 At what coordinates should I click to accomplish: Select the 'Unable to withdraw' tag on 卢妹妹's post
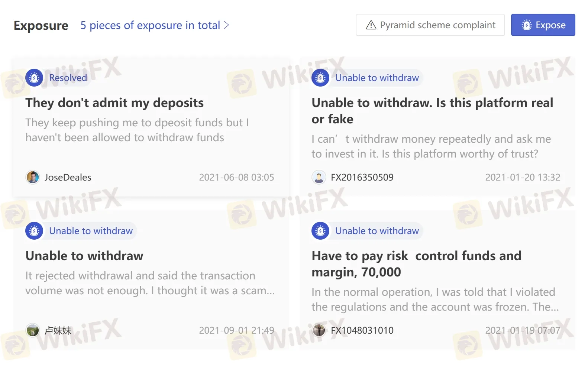pyautogui.click(x=91, y=231)
